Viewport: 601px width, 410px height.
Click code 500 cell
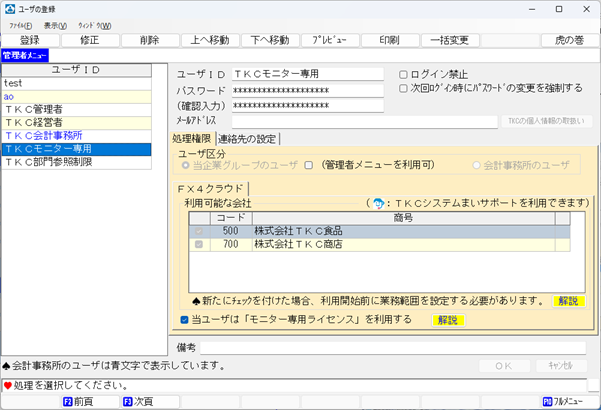pos(231,231)
